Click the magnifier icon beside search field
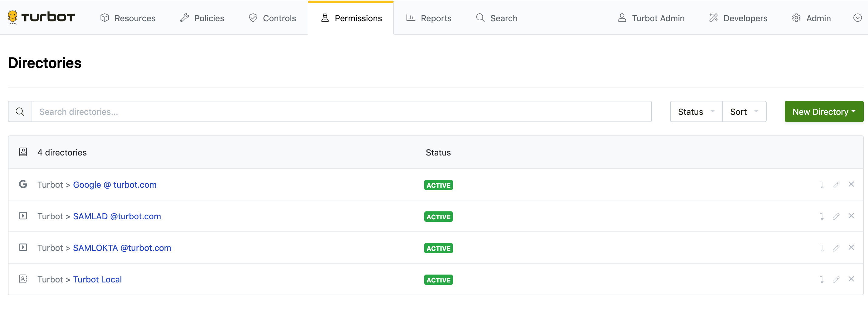Screen dimensions: 868x311 point(20,112)
